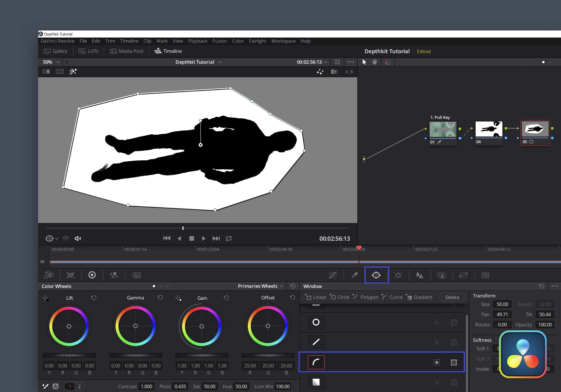Viewport: 561px width, 392px height.
Task: Toggle the curve window matte mask button
Action: [x=454, y=362]
